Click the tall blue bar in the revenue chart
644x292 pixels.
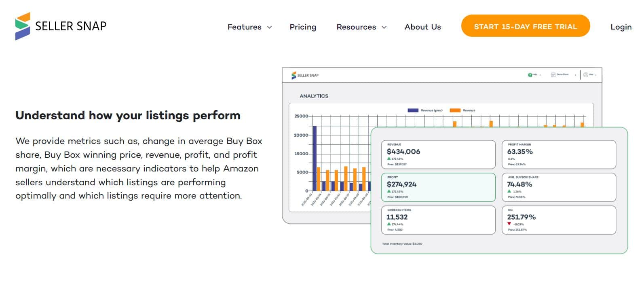click(x=315, y=158)
